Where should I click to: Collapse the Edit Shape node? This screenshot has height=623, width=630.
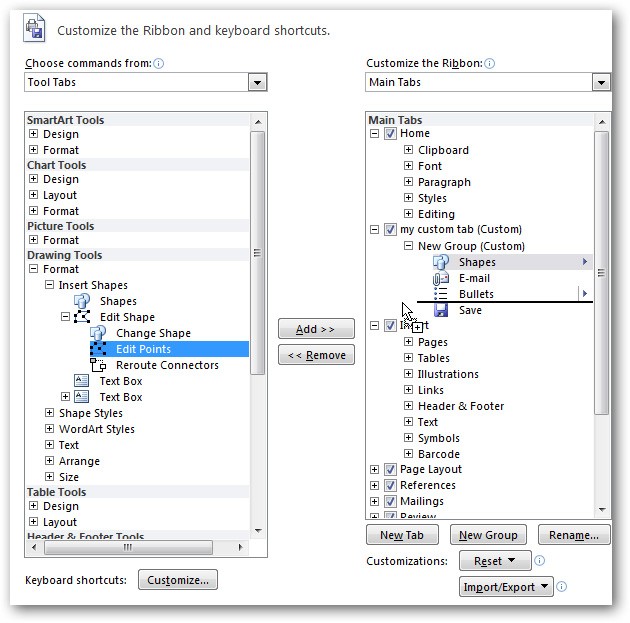[65, 317]
